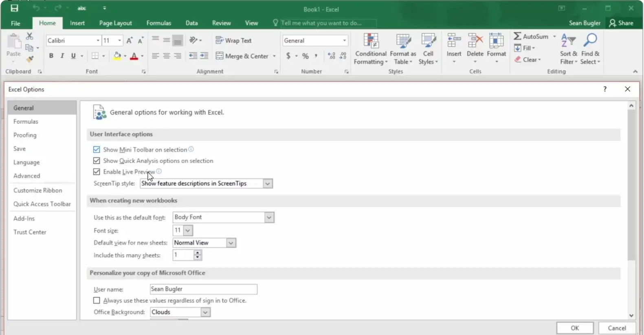Open the ScreenTip style dropdown

click(268, 183)
